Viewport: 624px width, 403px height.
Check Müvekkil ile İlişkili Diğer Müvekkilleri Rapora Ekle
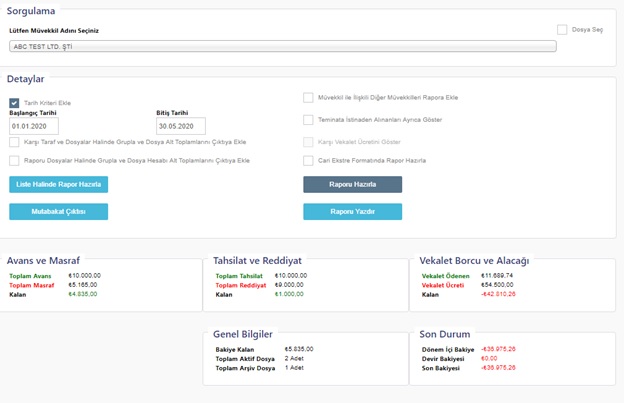click(308, 97)
